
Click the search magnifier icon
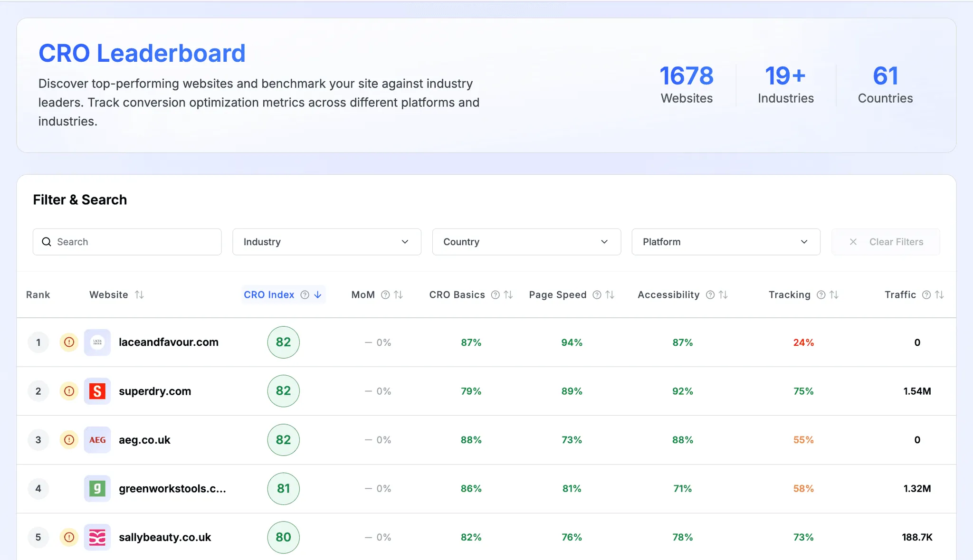click(47, 242)
